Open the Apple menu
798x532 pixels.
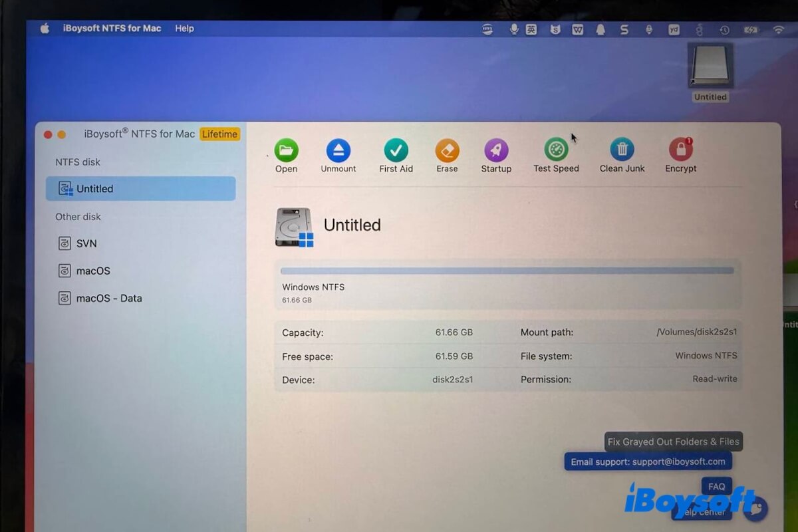pyautogui.click(x=45, y=29)
